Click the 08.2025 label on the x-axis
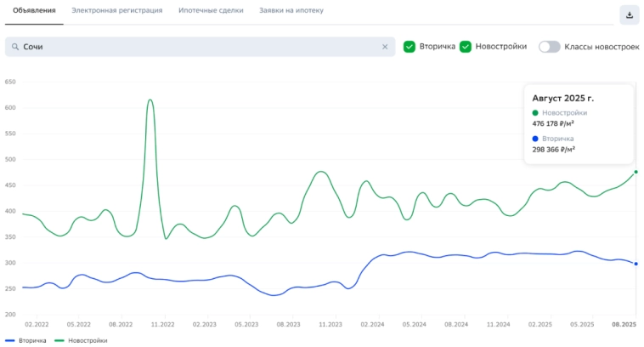 624,324
